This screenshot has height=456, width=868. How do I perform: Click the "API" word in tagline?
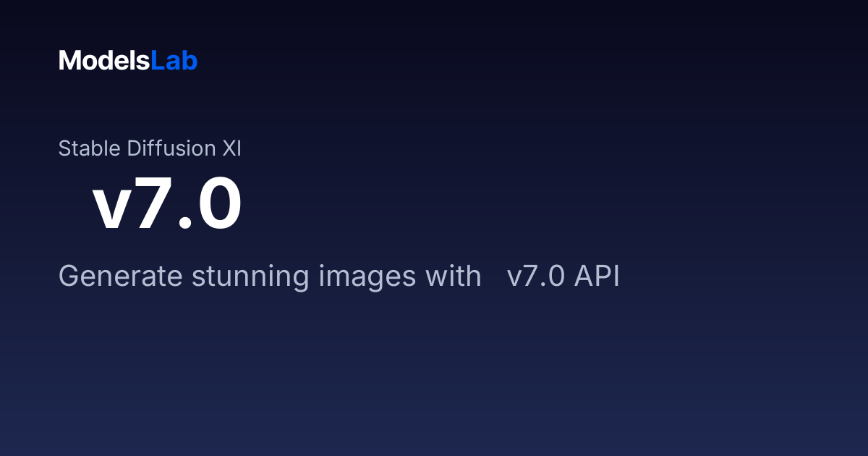point(597,276)
